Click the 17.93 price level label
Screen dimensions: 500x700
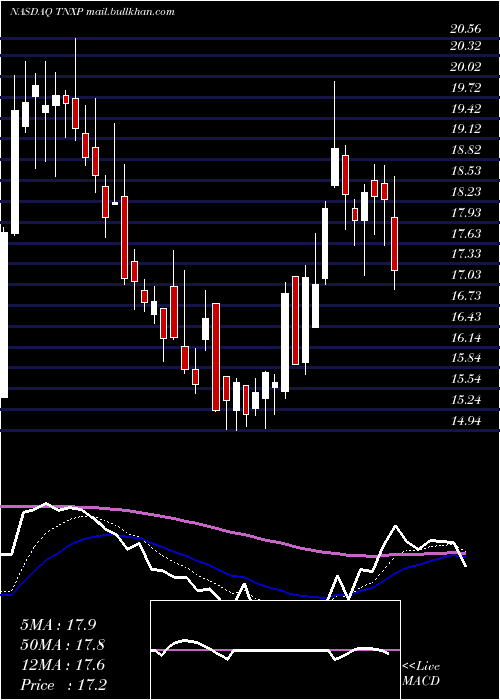(x=466, y=212)
